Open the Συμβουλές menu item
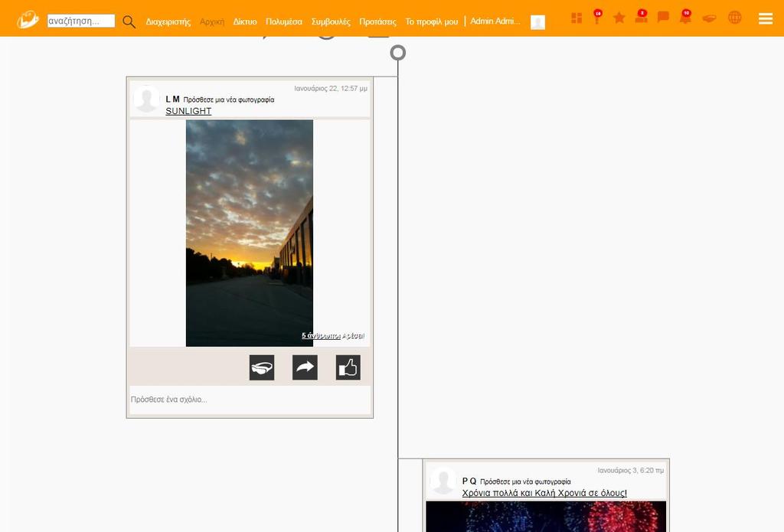The width and height of the screenshot is (784, 532). 331,21
